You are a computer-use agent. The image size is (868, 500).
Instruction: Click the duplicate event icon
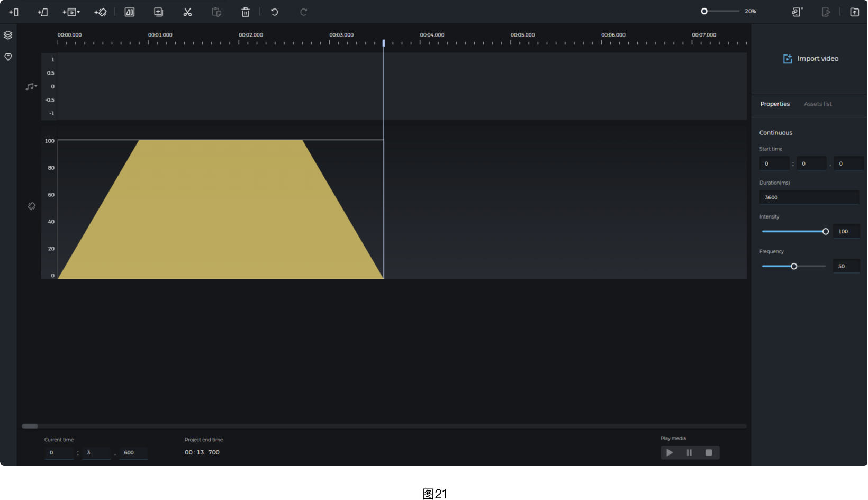(x=158, y=12)
